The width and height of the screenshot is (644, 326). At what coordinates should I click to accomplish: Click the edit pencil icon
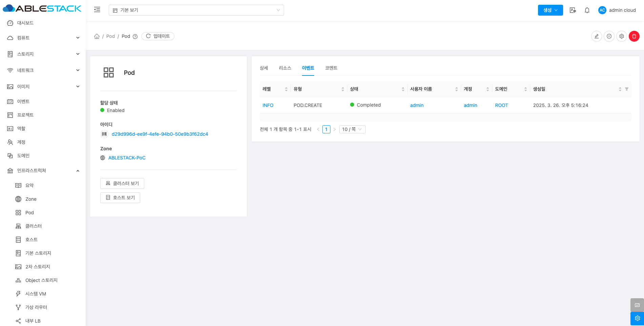pyautogui.click(x=596, y=36)
